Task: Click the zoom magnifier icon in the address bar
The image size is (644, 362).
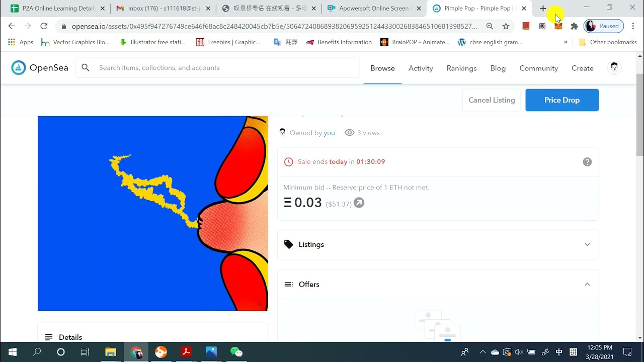Action: (x=490, y=26)
